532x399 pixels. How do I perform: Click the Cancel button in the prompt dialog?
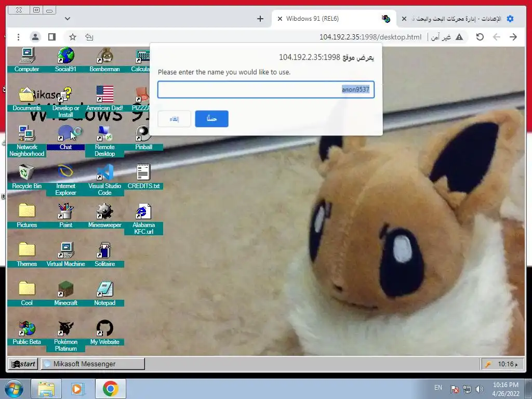pos(174,119)
